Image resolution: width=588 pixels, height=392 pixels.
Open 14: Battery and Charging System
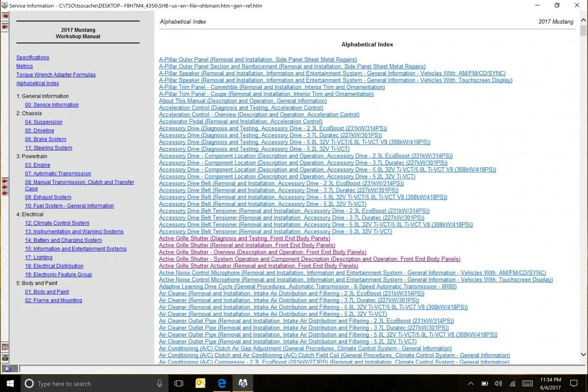63,240
